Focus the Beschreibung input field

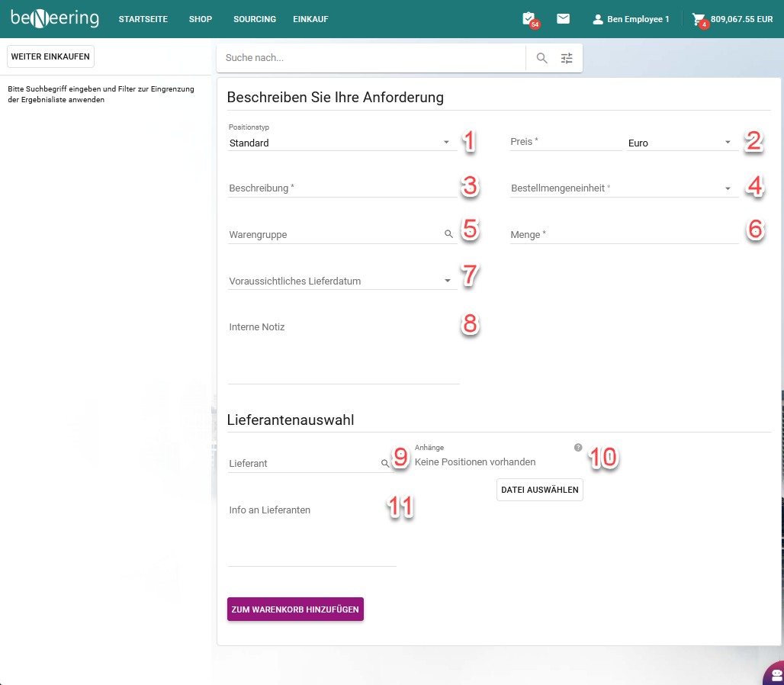pyautogui.click(x=342, y=188)
